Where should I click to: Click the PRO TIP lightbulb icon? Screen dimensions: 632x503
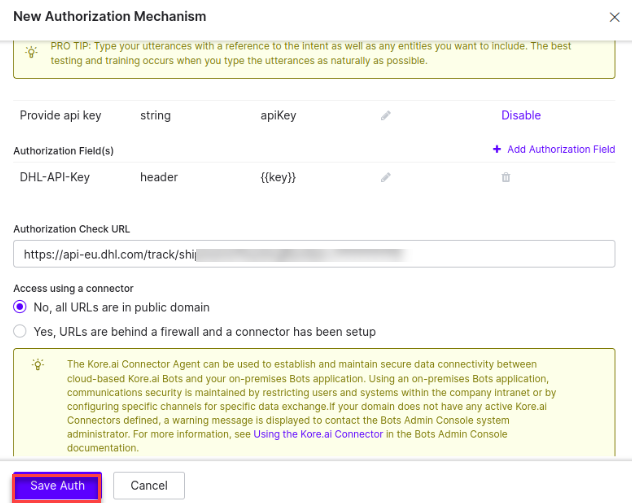click(31, 49)
